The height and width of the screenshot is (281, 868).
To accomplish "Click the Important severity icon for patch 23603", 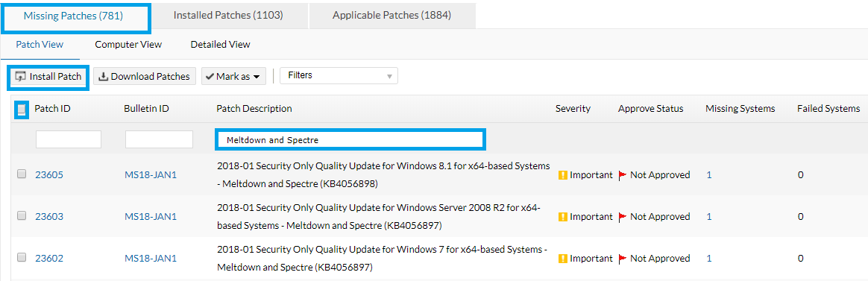I will click(563, 217).
